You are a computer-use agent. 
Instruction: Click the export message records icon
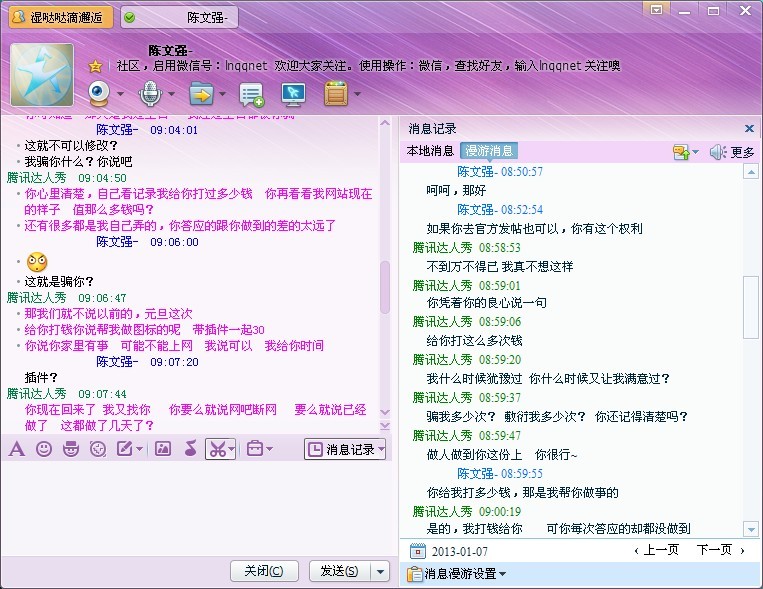click(x=681, y=152)
